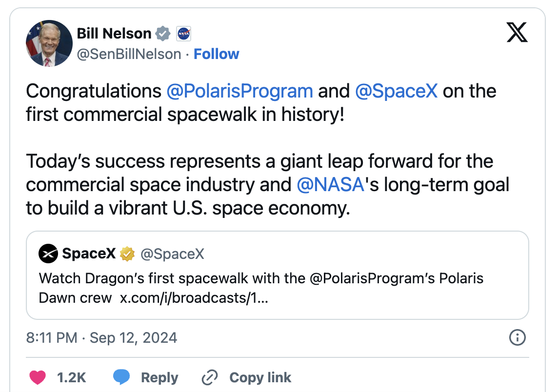558x392 pixels.
Task: Click the X logo icon
Action: (517, 33)
